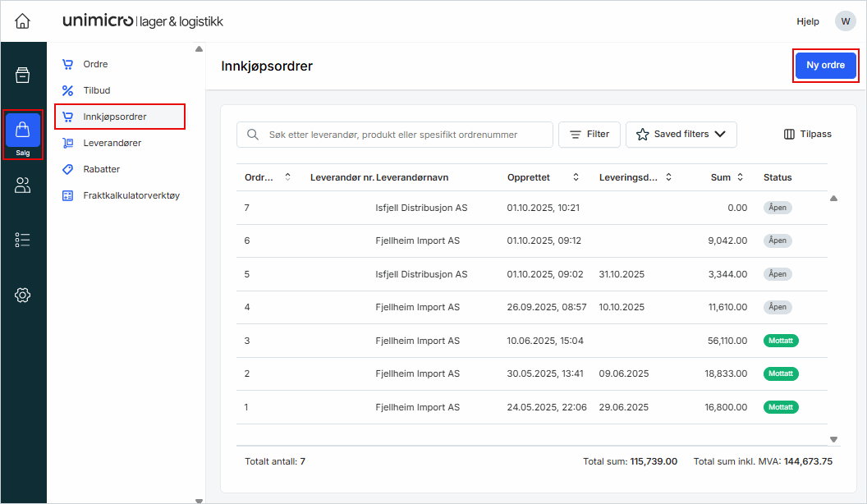This screenshot has height=504, width=867.
Task: Expand the Saved filters dropdown
Action: [681, 135]
